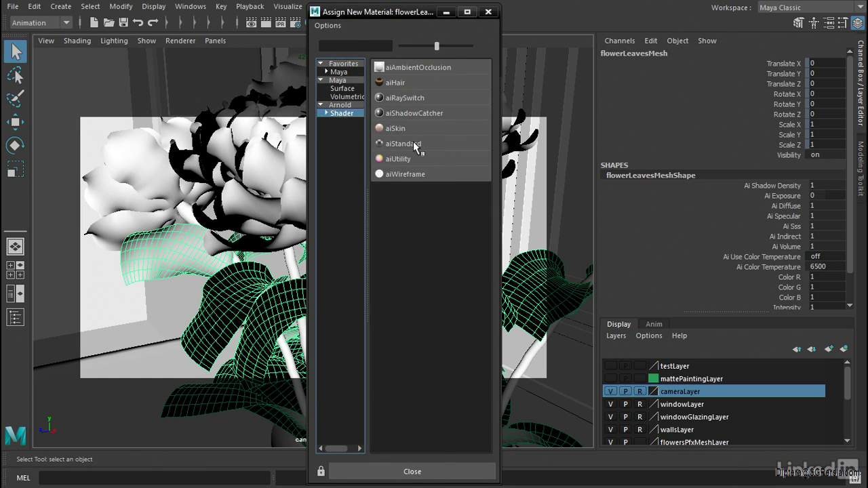Open the viewport Renderer menu

[x=180, y=41]
